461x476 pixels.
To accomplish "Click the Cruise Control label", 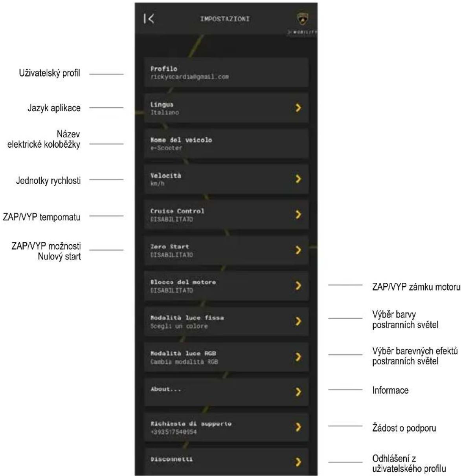I will tap(177, 211).
